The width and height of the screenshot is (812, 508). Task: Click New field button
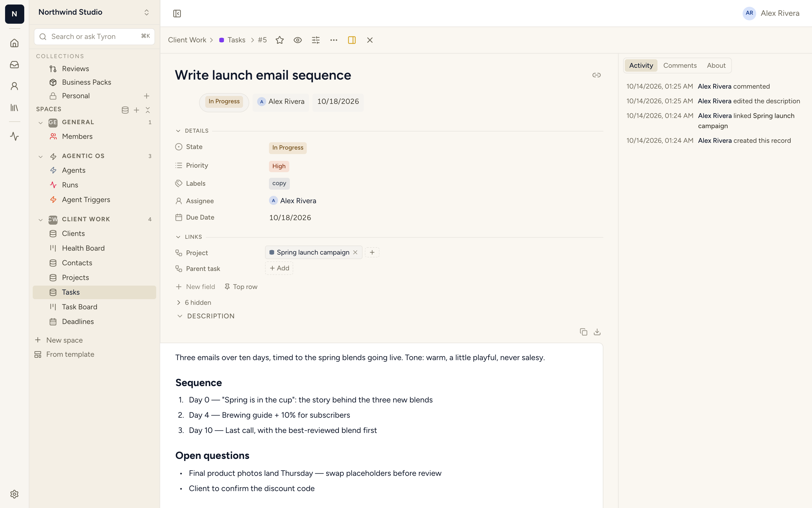pos(196,286)
